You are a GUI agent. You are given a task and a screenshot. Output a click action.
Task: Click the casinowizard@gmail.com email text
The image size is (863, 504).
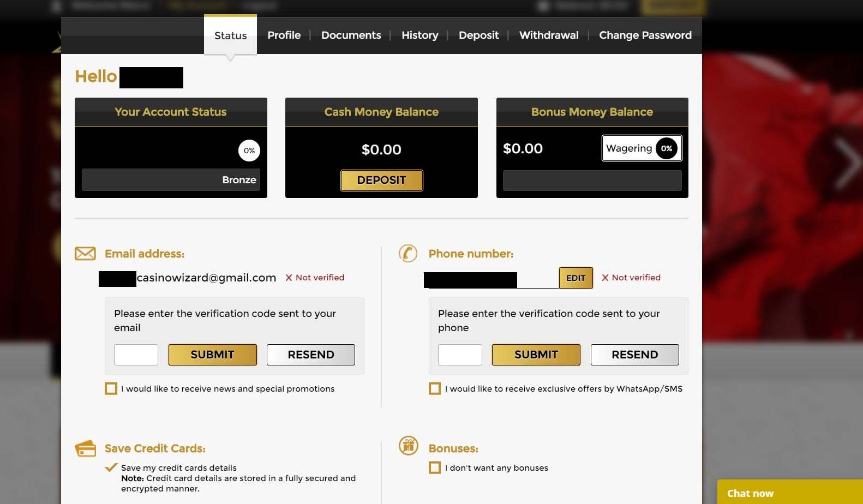pyautogui.click(x=206, y=278)
